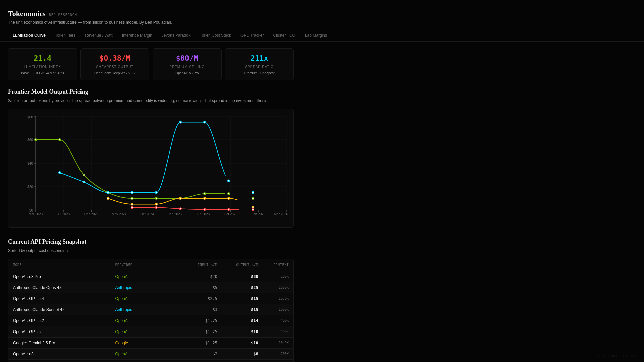Click the $14 output price for GPT-5.2

pos(254,321)
